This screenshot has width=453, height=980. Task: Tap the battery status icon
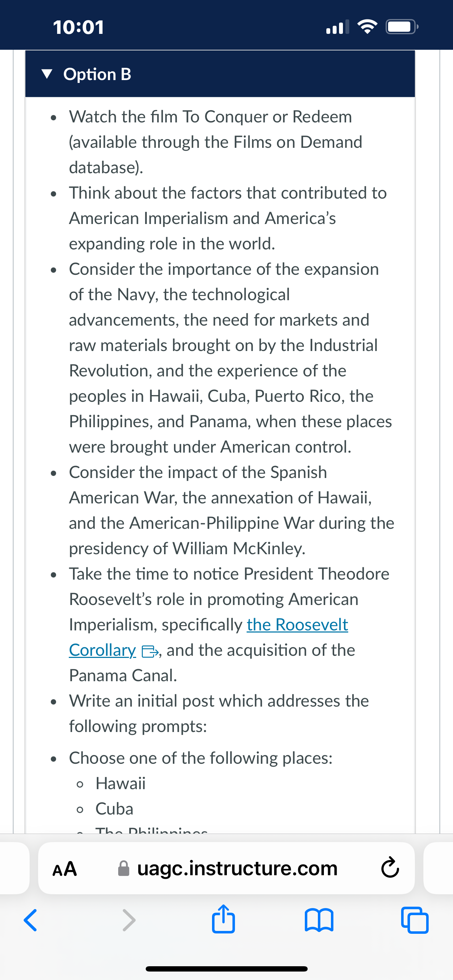402,26
